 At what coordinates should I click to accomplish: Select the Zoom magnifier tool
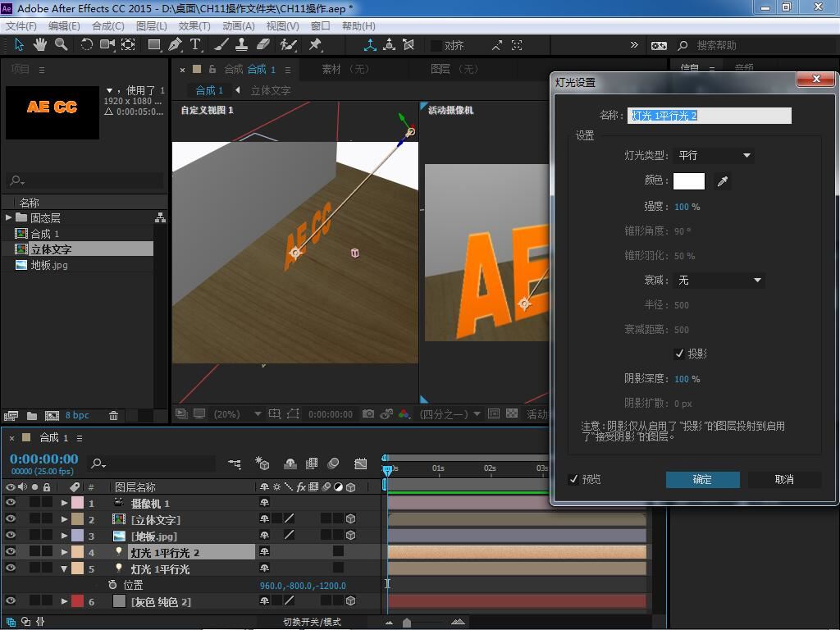61,45
